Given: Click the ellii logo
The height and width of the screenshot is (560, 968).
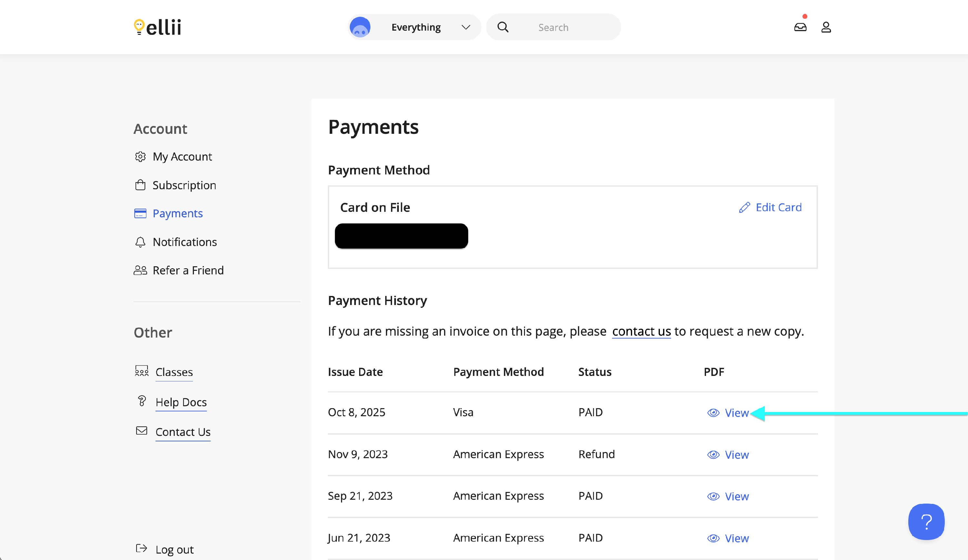Looking at the screenshot, I should [157, 27].
